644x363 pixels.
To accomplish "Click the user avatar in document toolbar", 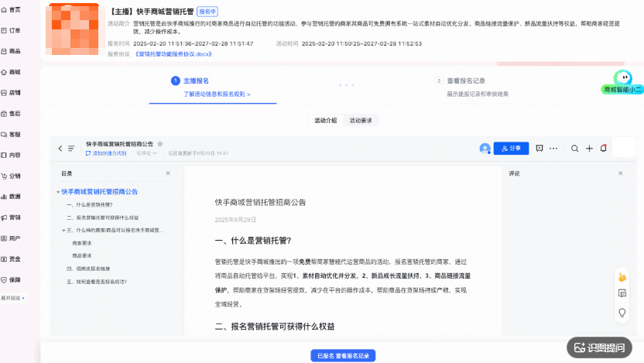I will 485,149.
